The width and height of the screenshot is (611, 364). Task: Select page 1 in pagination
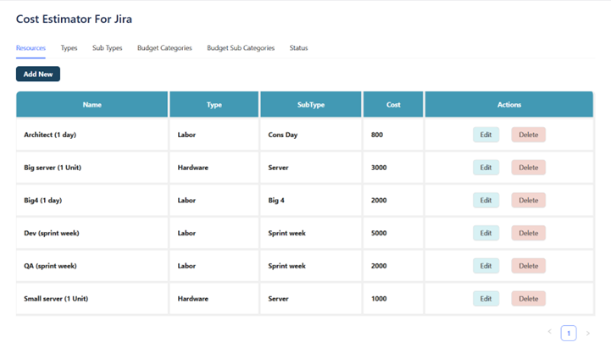coord(569,334)
